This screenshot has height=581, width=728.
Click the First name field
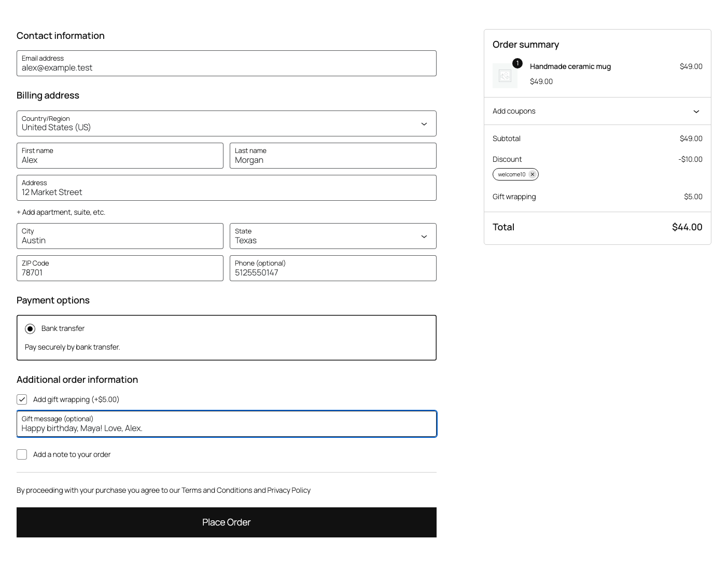[x=120, y=156]
